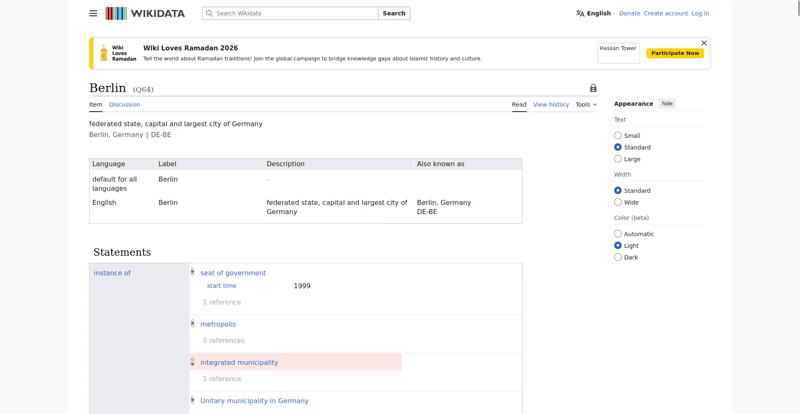Open the instance of property link

(112, 273)
